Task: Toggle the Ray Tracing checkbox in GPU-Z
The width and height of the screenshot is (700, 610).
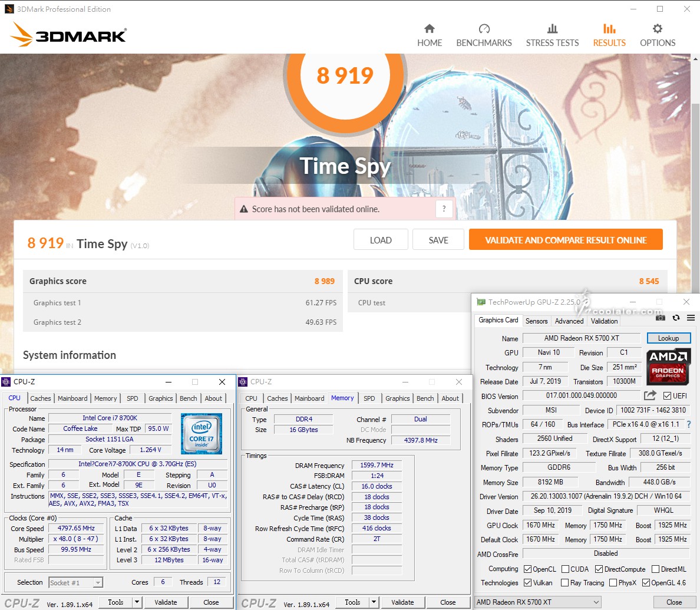Action: point(564,583)
